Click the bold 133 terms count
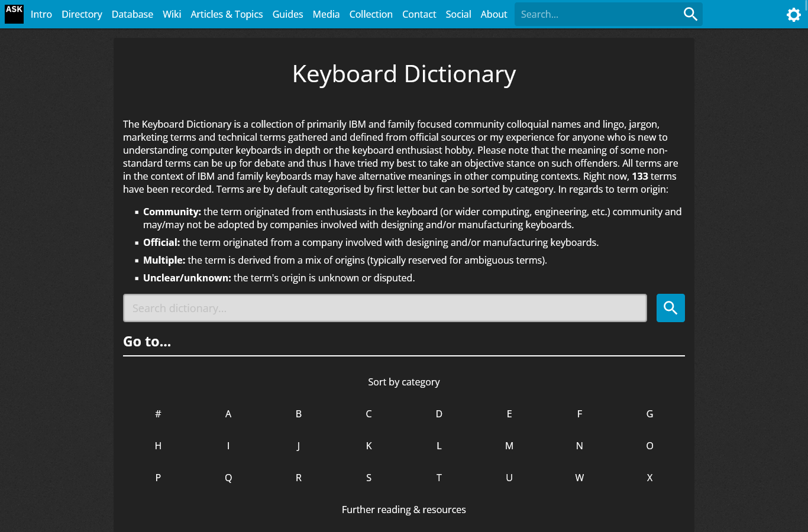The width and height of the screenshot is (808, 532). (640, 176)
